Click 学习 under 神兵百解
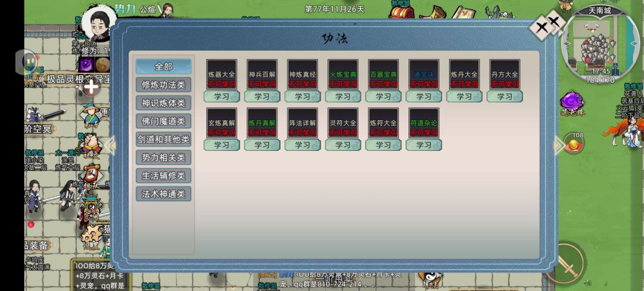Viewport: 644px width, 291px height. [262, 97]
